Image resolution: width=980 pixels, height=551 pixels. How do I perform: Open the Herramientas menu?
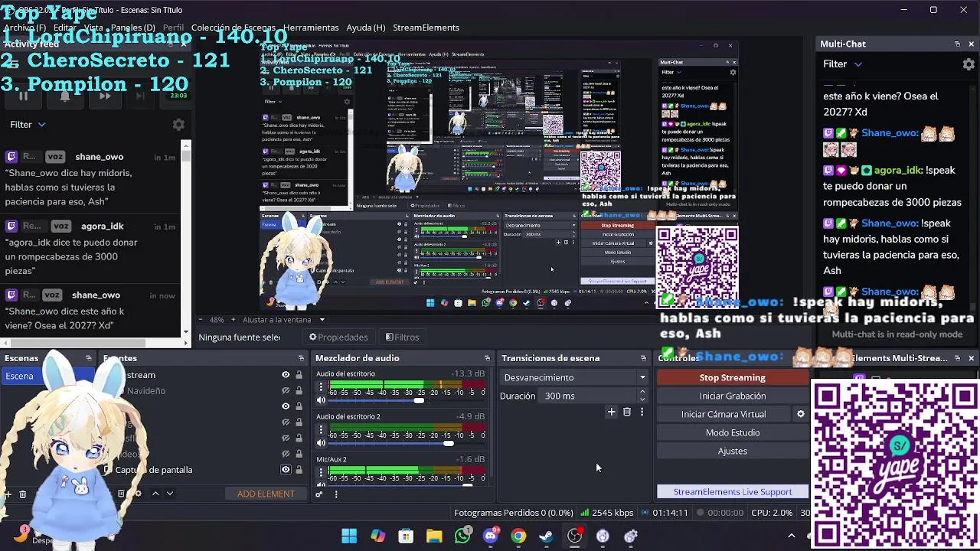(x=310, y=28)
